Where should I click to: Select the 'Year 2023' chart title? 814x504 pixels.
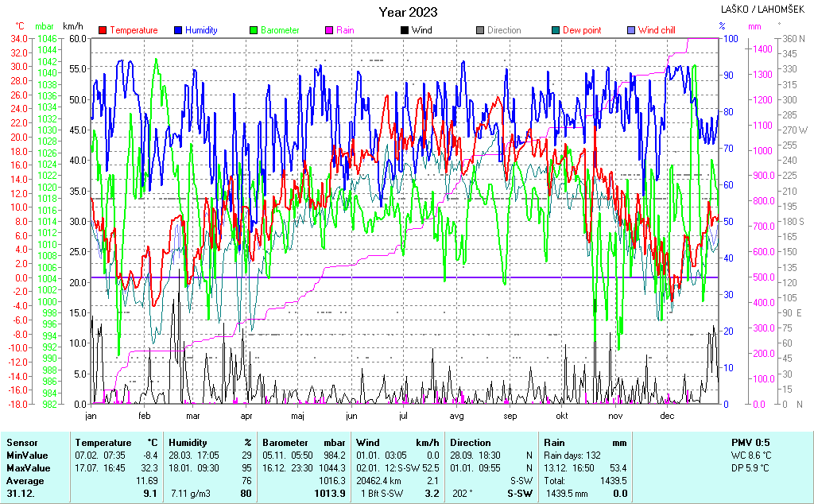pos(408,12)
